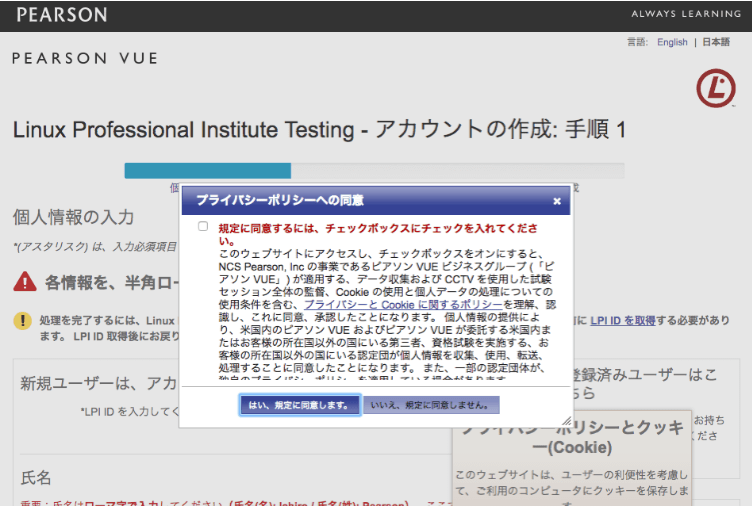Click はい、規定に同意します button
Image resolution: width=753 pixels, height=508 pixels.
300,405
